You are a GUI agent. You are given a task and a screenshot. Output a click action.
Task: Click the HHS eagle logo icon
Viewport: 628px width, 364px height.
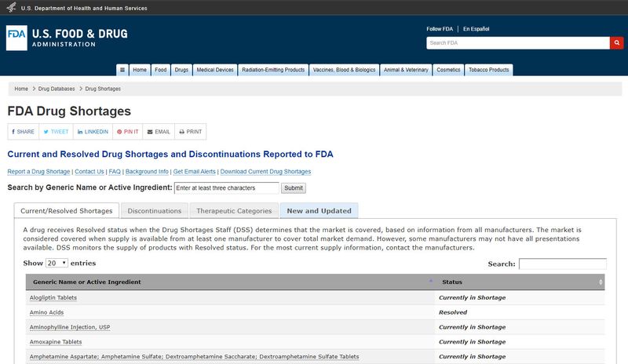pyautogui.click(x=11, y=7)
